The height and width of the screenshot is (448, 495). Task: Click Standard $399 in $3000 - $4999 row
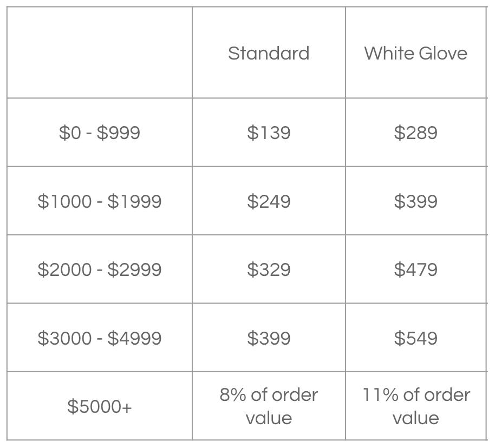pyautogui.click(x=269, y=338)
